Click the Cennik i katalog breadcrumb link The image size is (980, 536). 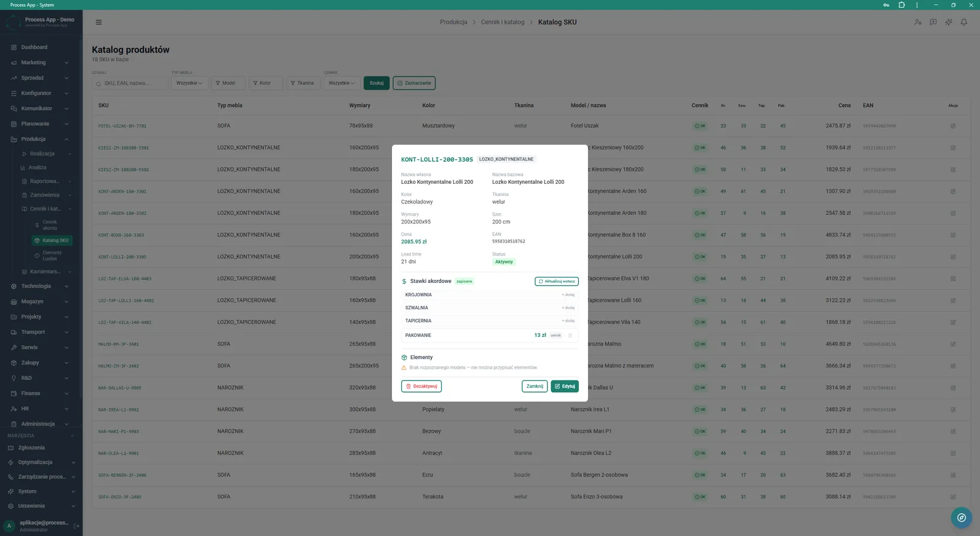click(x=502, y=22)
